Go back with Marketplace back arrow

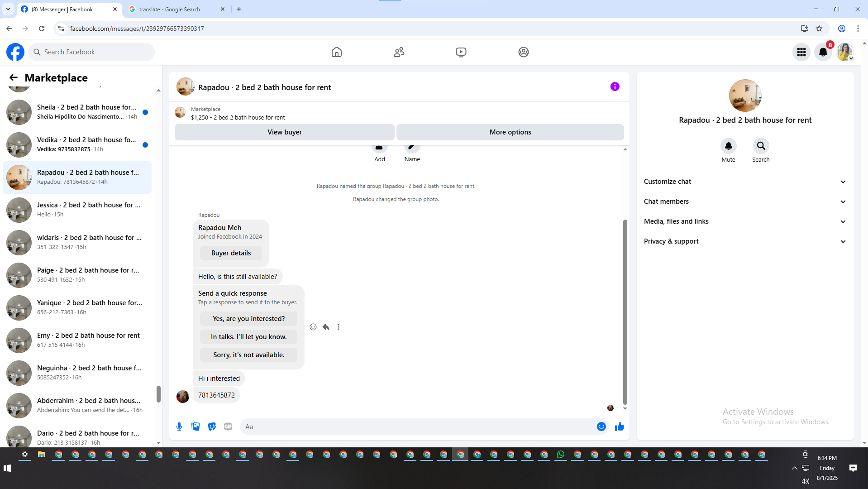click(x=14, y=78)
